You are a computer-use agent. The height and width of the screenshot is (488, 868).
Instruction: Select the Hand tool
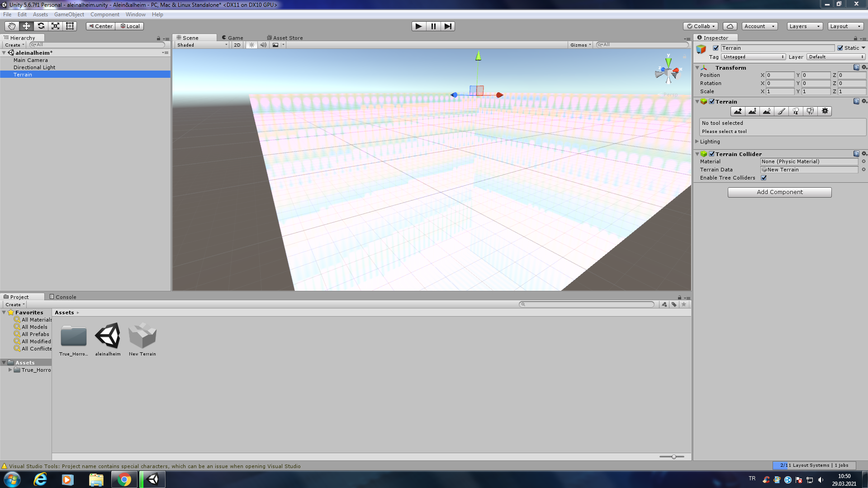(x=12, y=26)
